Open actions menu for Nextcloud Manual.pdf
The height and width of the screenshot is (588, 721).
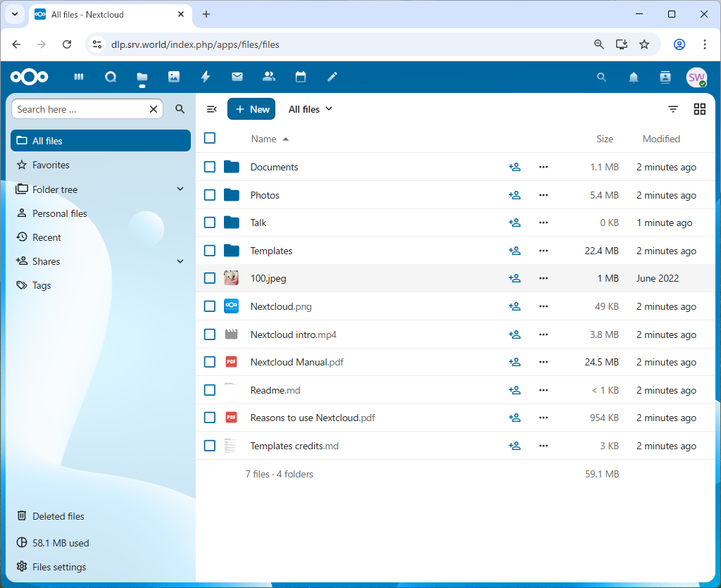point(544,362)
